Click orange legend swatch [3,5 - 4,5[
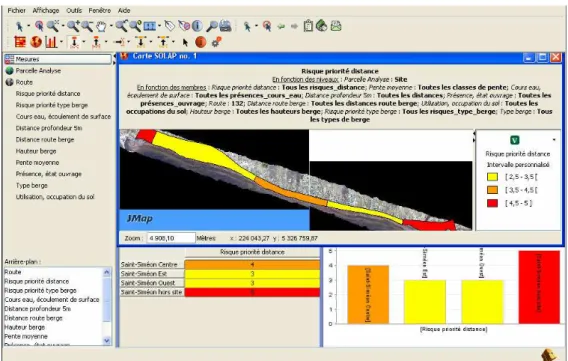568x361 pixels. (492, 190)
